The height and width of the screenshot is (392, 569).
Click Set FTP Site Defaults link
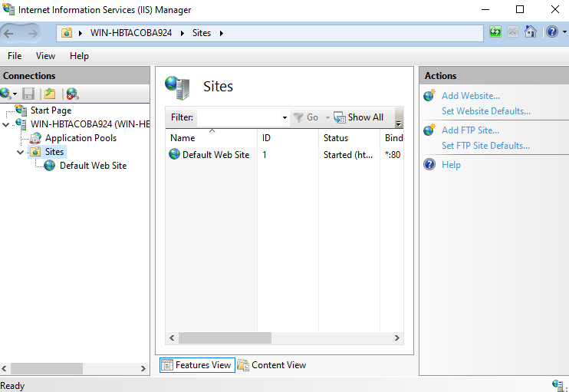click(x=485, y=146)
